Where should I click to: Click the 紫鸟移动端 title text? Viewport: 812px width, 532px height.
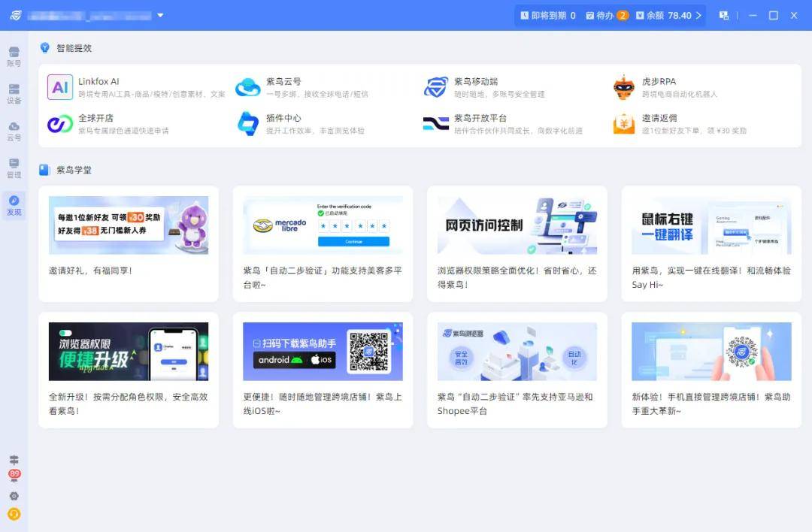476,81
